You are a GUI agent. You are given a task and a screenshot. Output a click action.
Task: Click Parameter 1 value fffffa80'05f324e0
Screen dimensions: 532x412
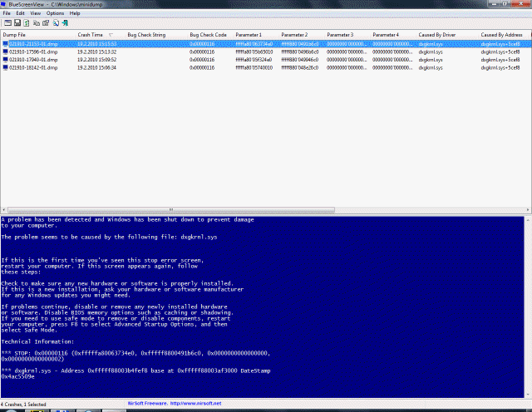point(254,60)
